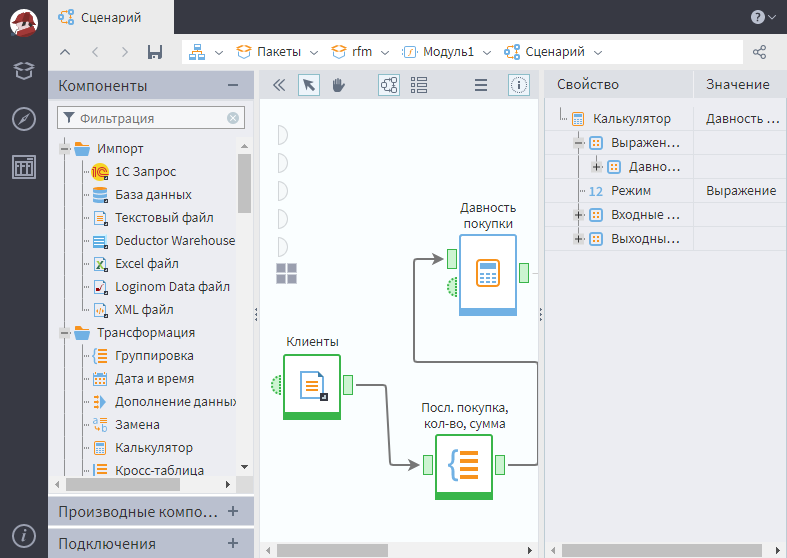Collapse the Выражен… property row
The height and width of the screenshot is (558, 787).
tap(579, 143)
